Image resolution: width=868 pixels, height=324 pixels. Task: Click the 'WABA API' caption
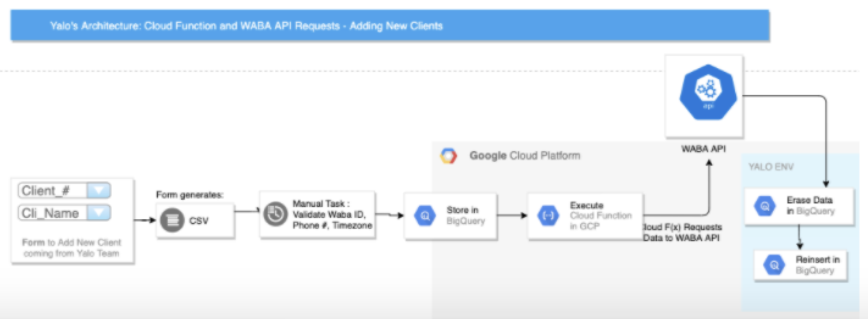coord(703,149)
